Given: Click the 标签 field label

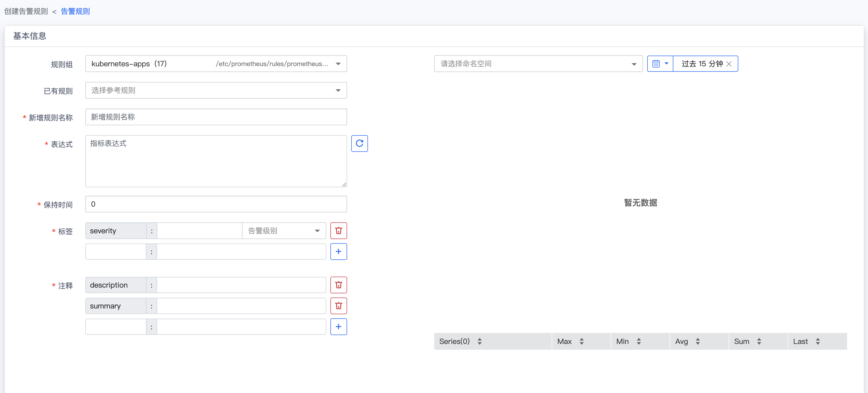Looking at the screenshot, I should pos(65,231).
